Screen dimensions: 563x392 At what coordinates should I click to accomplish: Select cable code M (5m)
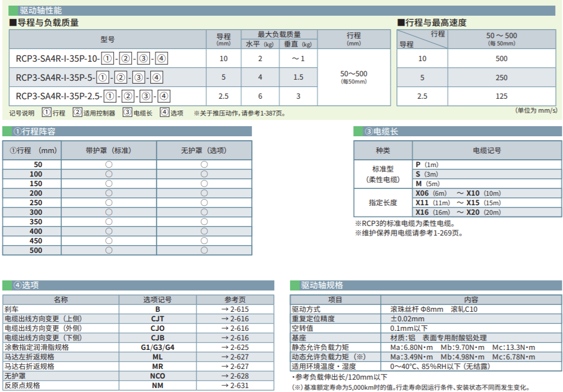coord(427,183)
